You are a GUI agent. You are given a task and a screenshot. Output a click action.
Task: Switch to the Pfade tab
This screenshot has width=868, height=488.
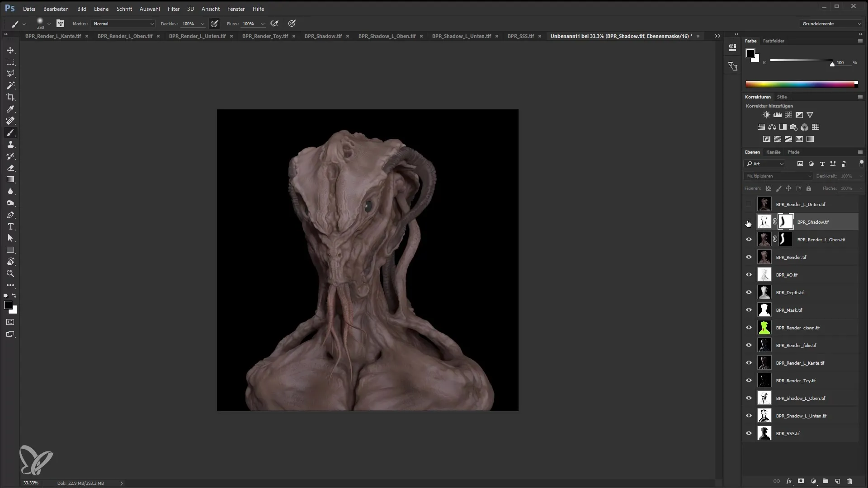click(x=793, y=152)
